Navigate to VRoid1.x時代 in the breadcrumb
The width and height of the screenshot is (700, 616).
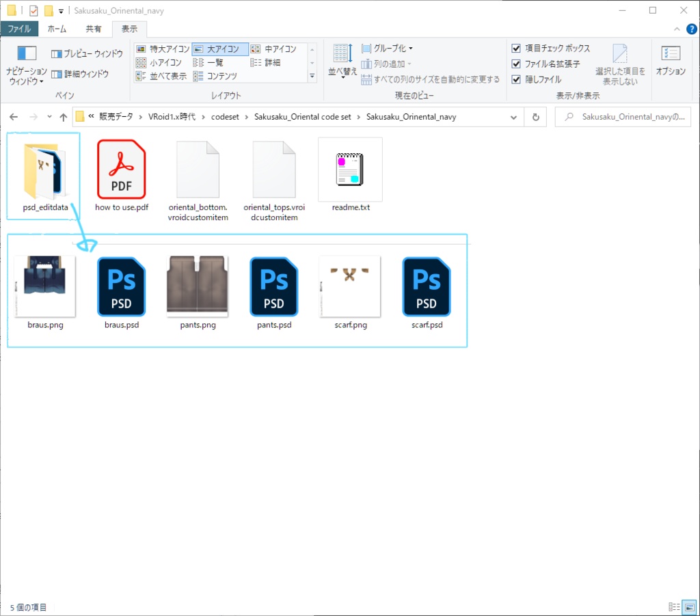tap(172, 117)
